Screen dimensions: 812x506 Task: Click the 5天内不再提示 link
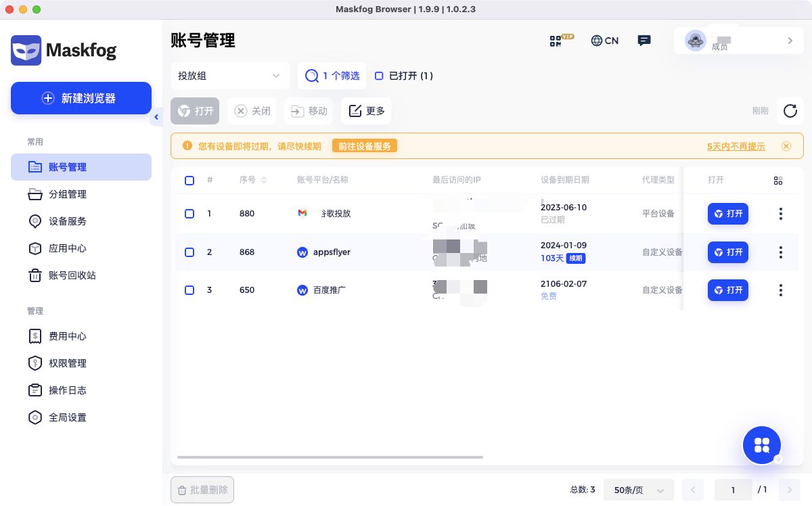[x=736, y=146]
